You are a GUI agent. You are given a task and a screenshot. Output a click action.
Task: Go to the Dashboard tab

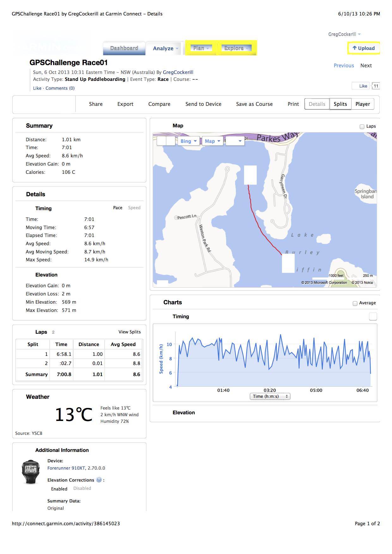click(x=124, y=48)
